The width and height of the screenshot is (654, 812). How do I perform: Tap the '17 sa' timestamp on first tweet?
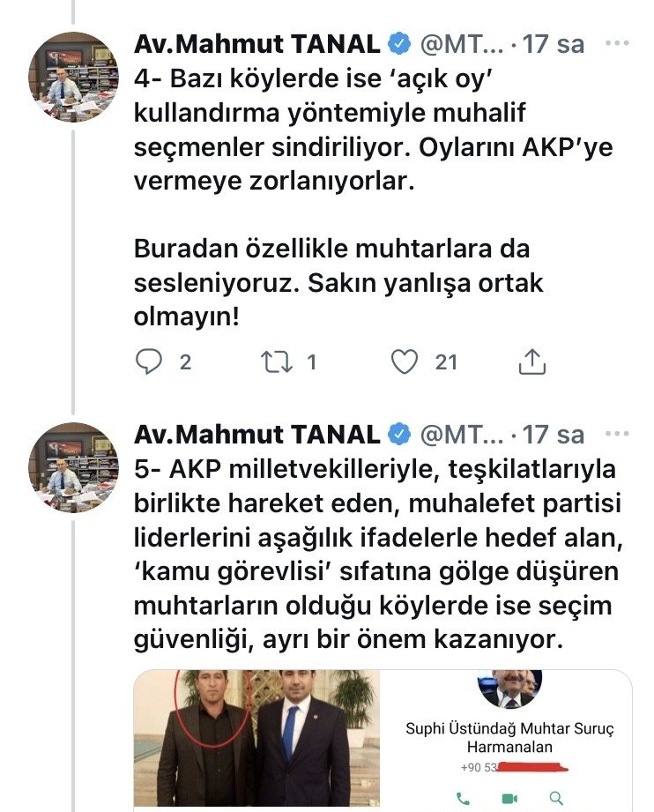pyautogui.click(x=554, y=43)
